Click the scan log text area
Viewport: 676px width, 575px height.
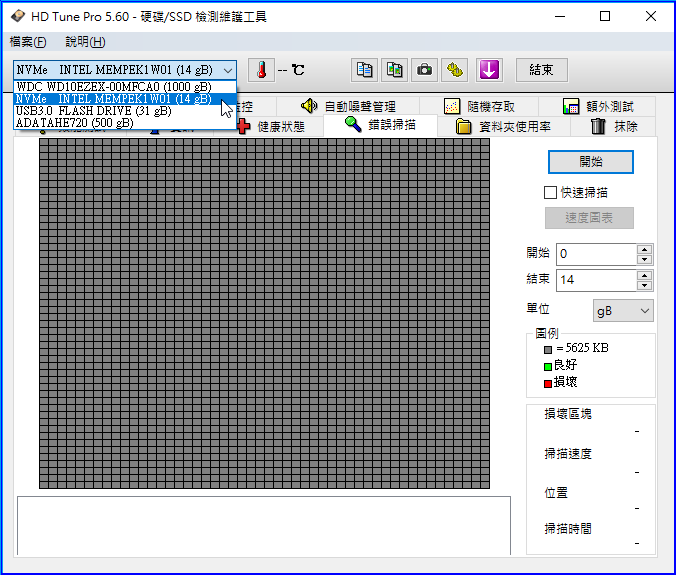pyautogui.click(x=264, y=525)
